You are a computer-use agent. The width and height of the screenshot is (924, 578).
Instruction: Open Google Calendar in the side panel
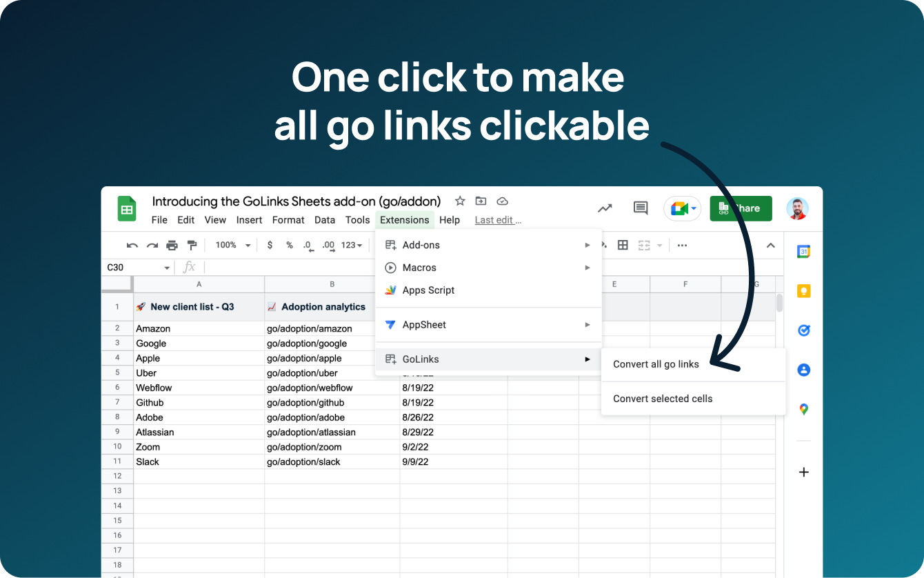803,251
